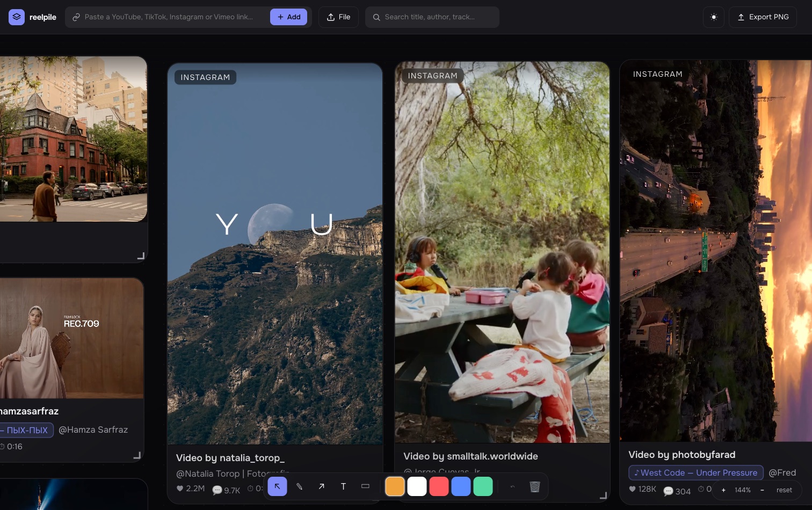The width and height of the screenshot is (812, 510).
Task: Reset the canvas zoom
Action: (x=784, y=490)
